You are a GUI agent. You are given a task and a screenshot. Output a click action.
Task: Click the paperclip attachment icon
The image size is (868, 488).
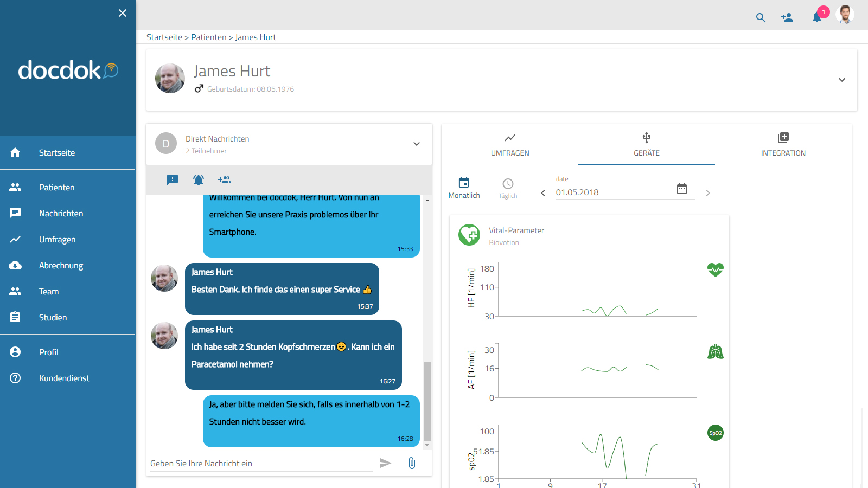[412, 463]
